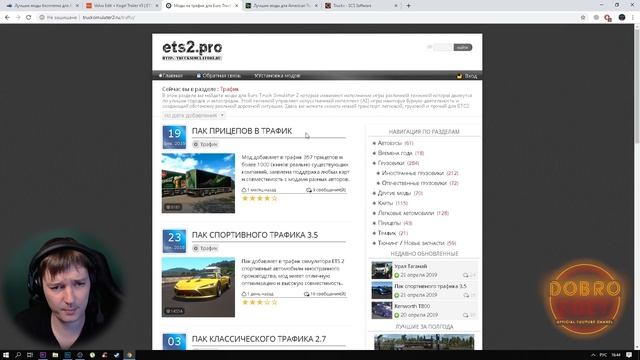Open Windows taskbar search

18,355
